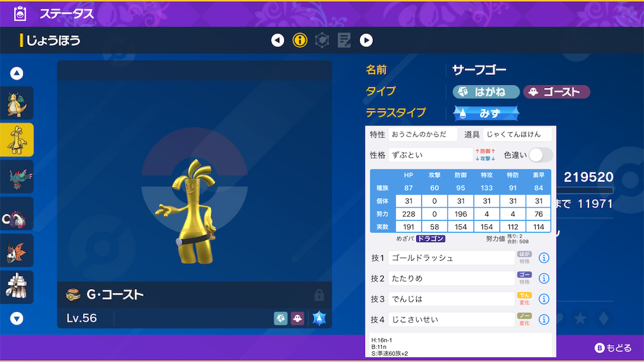644x362 pixels.
Task: Click the 技1 field ゴールドラッシュ
Action: click(x=451, y=258)
